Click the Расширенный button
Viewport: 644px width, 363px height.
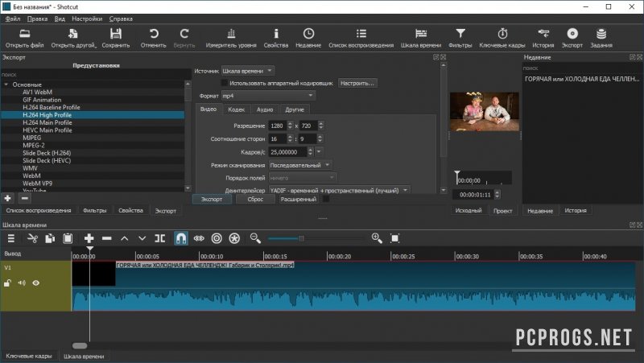pyautogui.click(x=299, y=199)
